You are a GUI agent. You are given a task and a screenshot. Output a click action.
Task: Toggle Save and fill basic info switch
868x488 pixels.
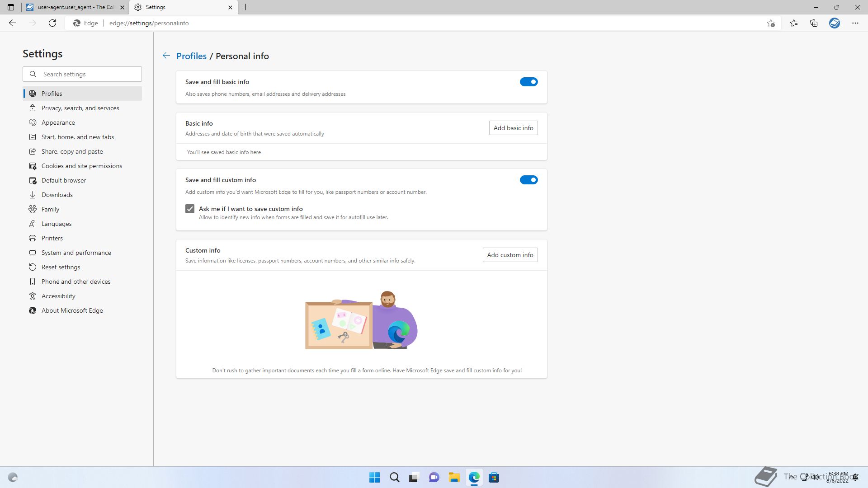[x=528, y=82]
